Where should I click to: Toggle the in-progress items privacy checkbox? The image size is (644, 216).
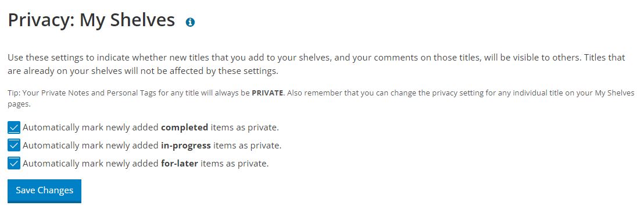(14, 145)
